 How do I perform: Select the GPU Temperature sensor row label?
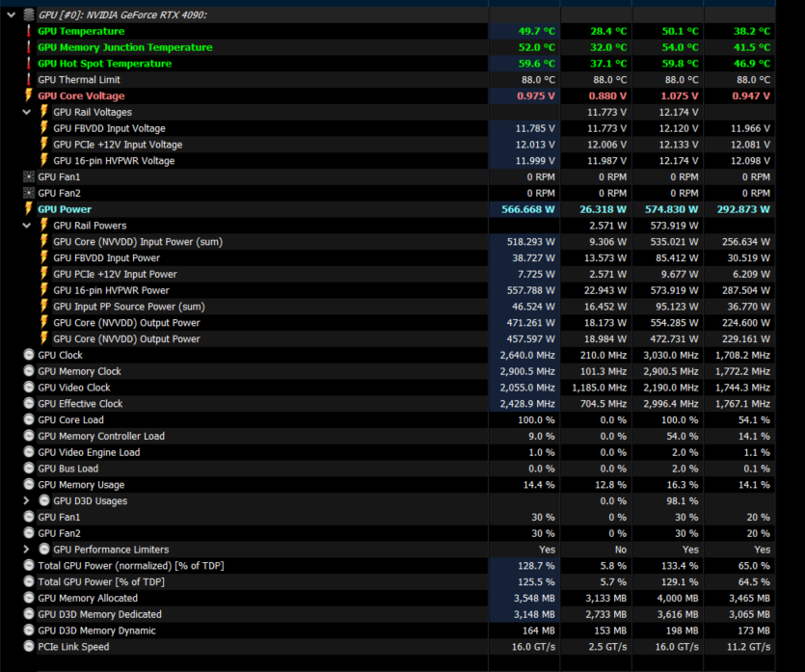coord(81,31)
